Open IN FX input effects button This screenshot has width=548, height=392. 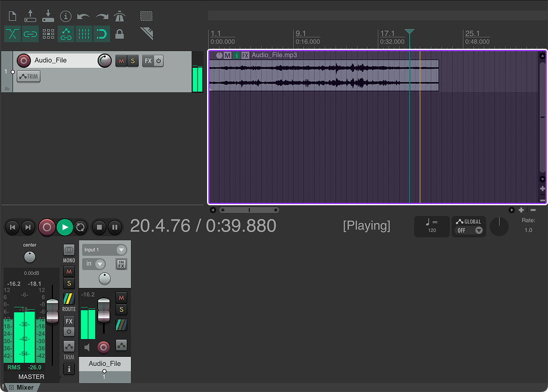pos(121,264)
